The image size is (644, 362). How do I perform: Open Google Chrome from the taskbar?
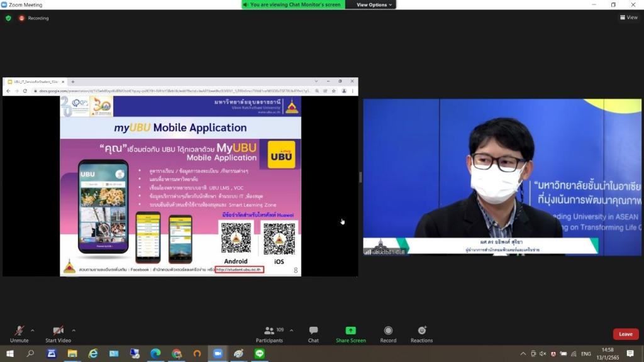[x=177, y=353]
